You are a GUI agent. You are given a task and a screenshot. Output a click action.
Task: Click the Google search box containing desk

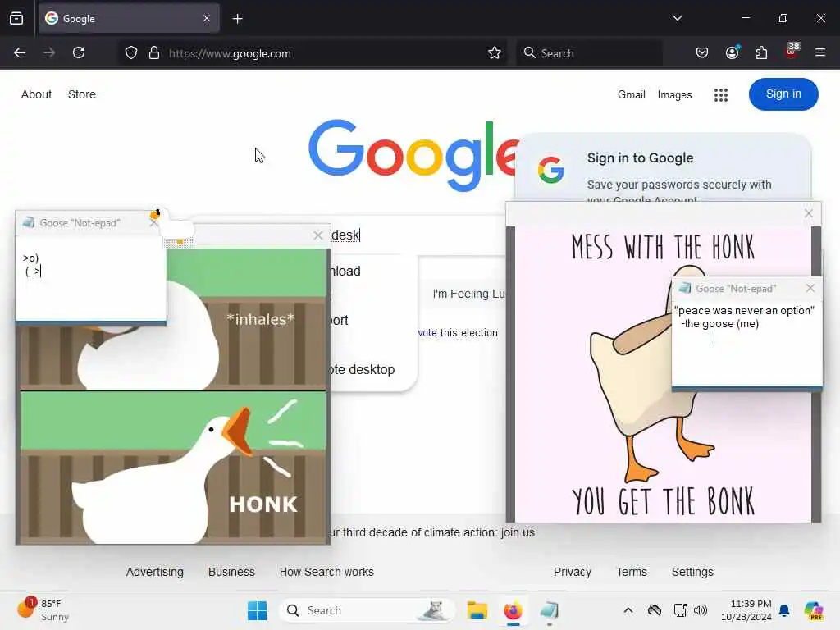[x=418, y=235]
